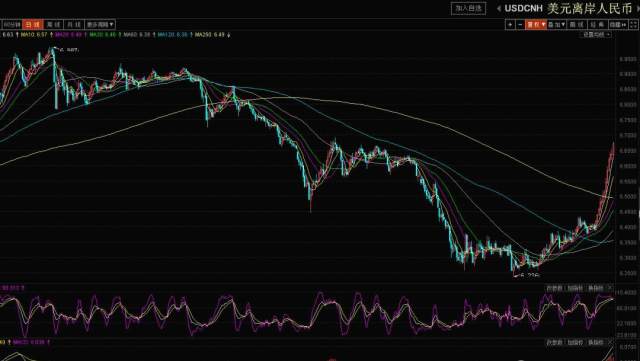The width and height of the screenshot is (640, 361).
Task: Click the drawing-line toolbar button
Action: tap(576, 25)
